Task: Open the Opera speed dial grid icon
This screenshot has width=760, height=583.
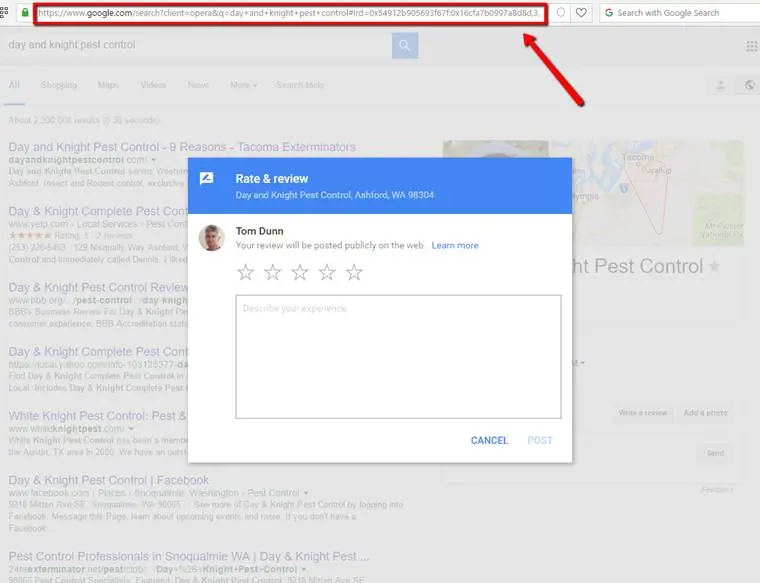Action: [x=4, y=11]
